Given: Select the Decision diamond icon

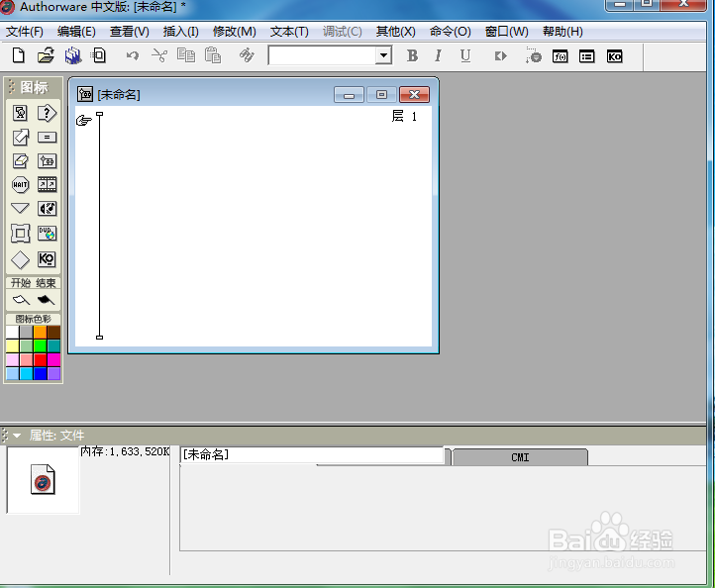Looking at the screenshot, I should [20, 259].
